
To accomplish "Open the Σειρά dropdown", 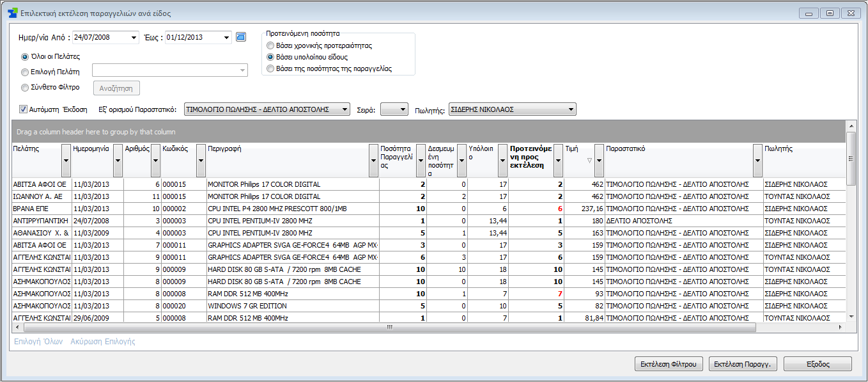I will tap(403, 109).
